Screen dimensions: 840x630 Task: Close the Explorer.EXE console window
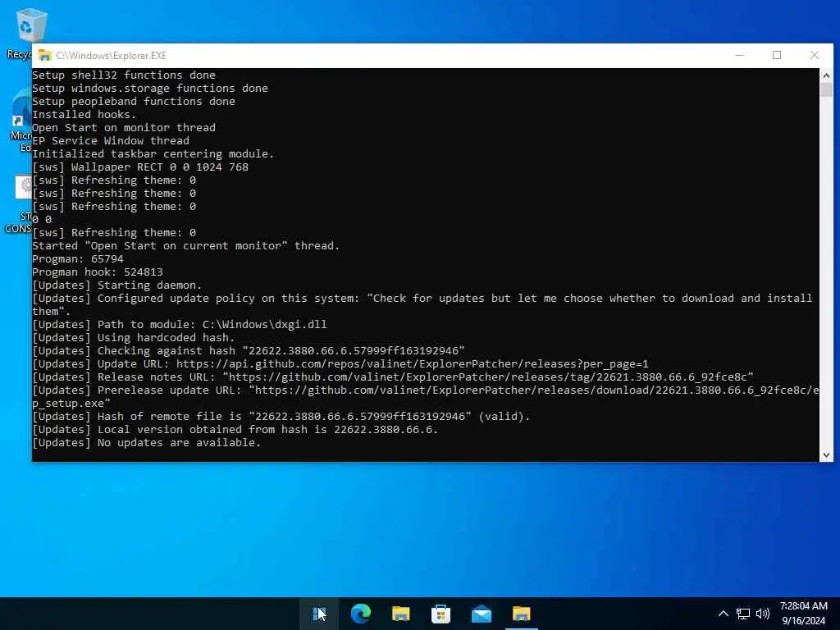point(815,55)
